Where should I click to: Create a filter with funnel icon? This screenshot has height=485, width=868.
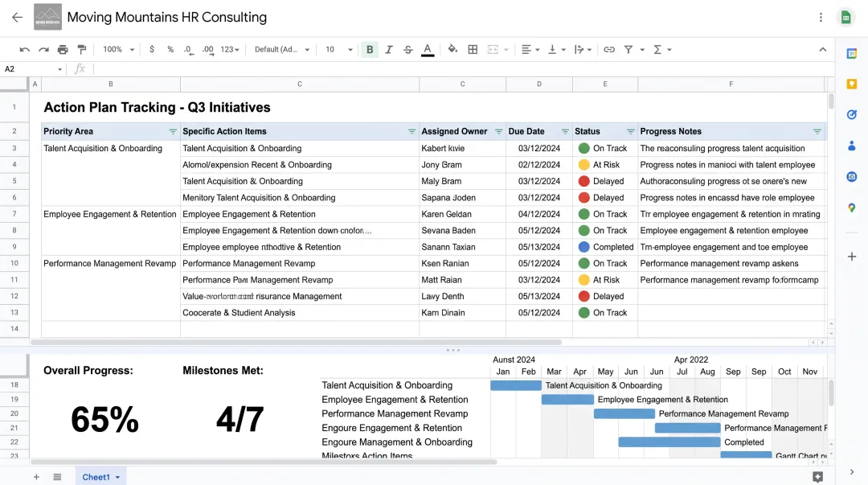[x=628, y=50]
